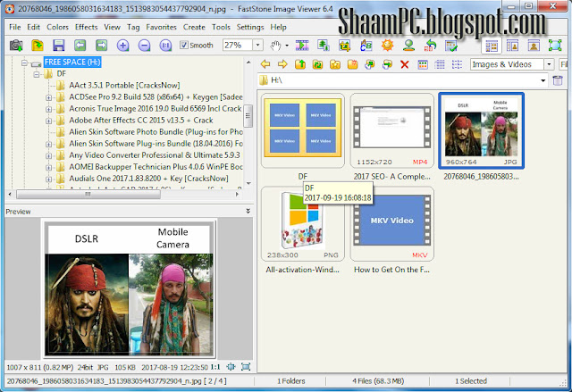Image resolution: width=572 pixels, height=392 pixels.
Task: Open the Tag menu
Action: pos(133,27)
